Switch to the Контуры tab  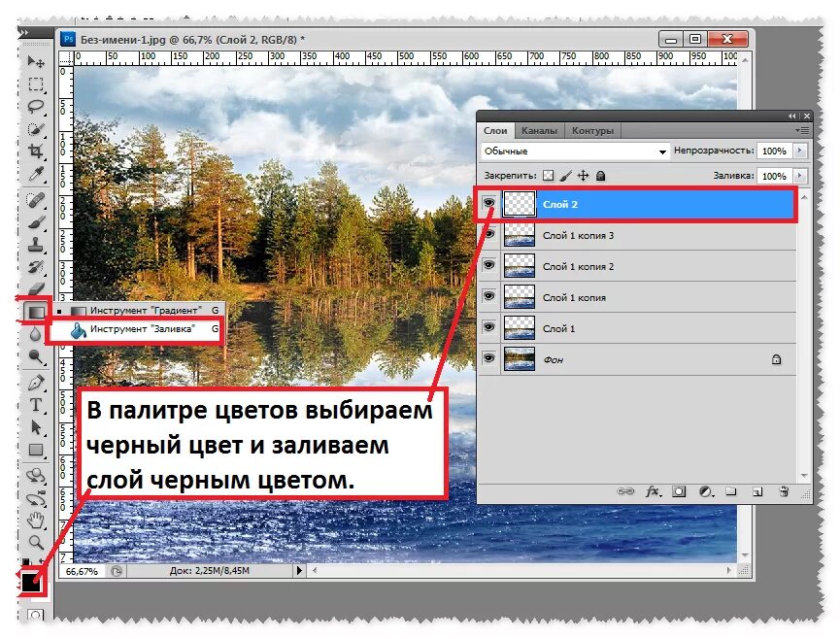pyautogui.click(x=592, y=131)
